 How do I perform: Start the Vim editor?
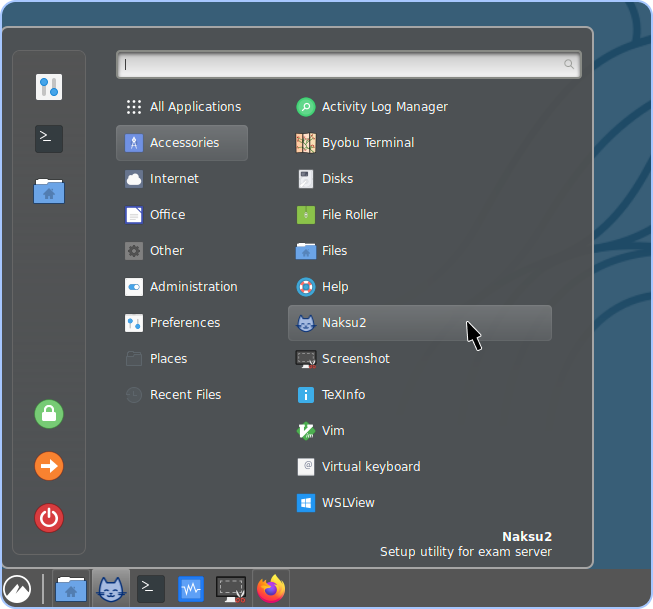click(x=333, y=431)
